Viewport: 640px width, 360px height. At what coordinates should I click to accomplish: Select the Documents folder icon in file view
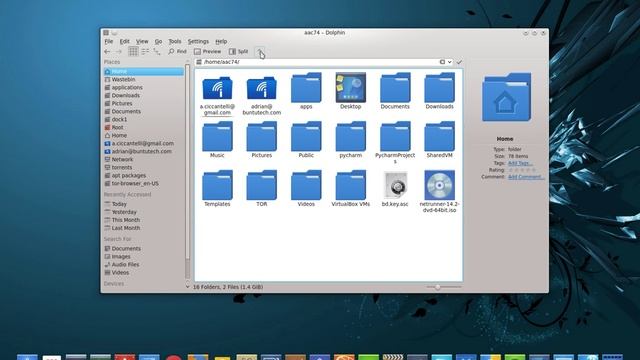pyautogui.click(x=395, y=87)
